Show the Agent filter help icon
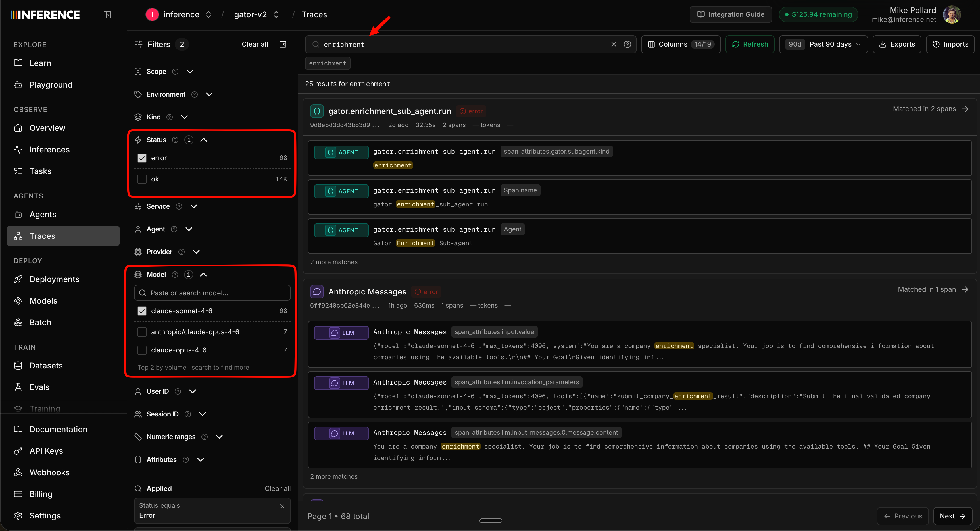Image resolution: width=980 pixels, height=531 pixels. click(x=174, y=229)
